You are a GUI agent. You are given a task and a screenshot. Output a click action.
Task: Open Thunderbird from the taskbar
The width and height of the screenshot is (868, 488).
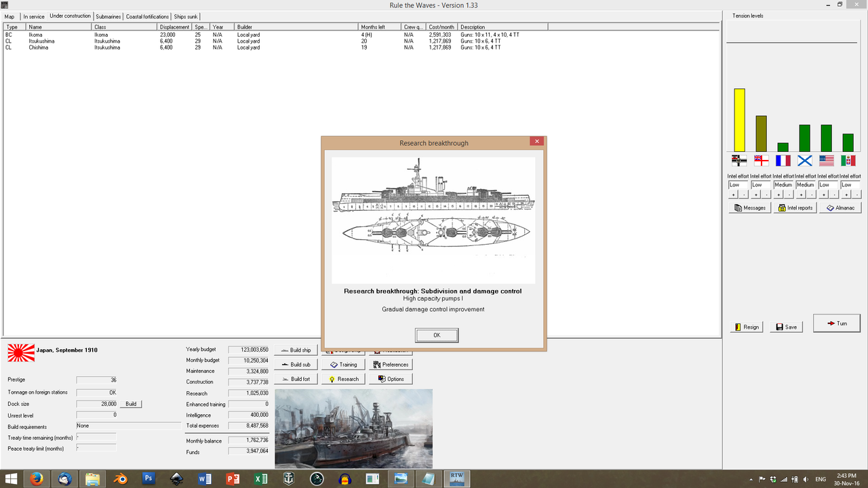pyautogui.click(x=64, y=479)
